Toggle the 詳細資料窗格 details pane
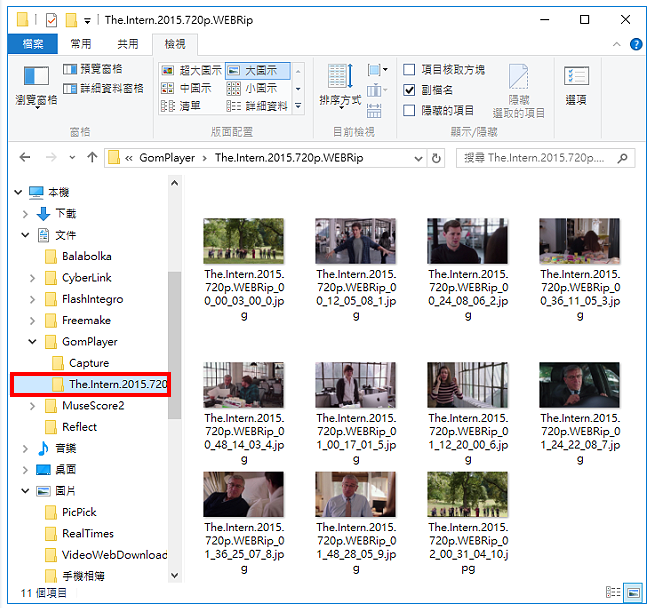This screenshot has width=654, height=608. [x=103, y=88]
